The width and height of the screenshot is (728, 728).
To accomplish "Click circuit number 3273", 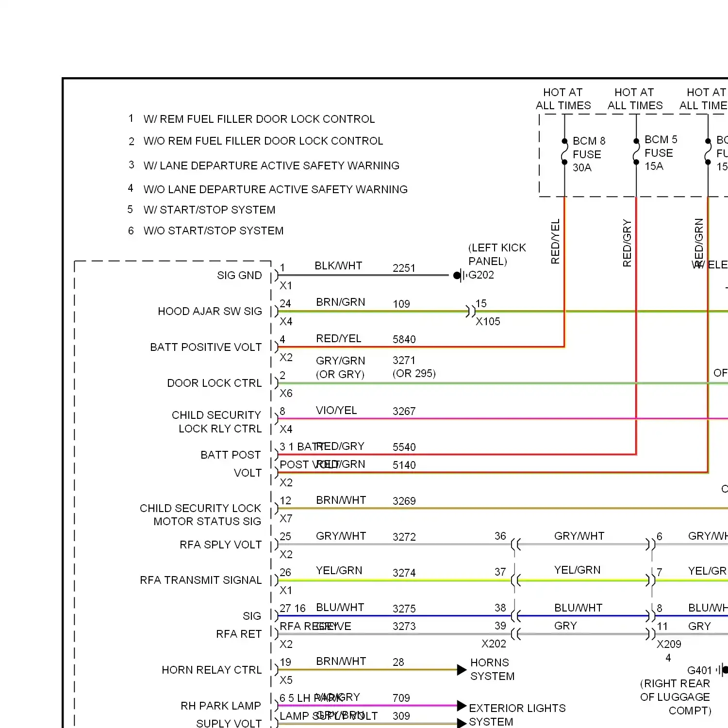I will (404, 626).
